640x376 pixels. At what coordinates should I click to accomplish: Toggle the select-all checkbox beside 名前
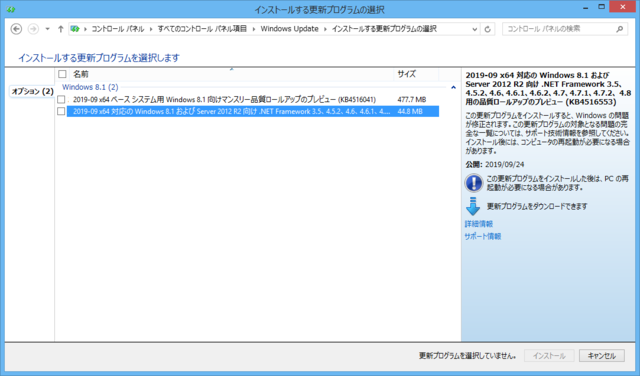click(x=62, y=74)
